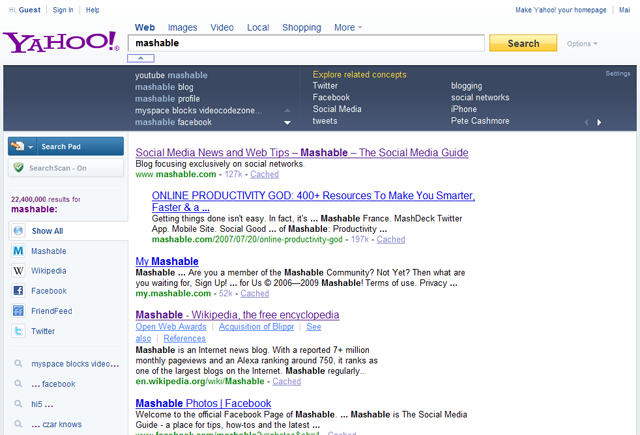Click the Facebook f icon in sidebar
Screen dimensions: 640x435
18,291
